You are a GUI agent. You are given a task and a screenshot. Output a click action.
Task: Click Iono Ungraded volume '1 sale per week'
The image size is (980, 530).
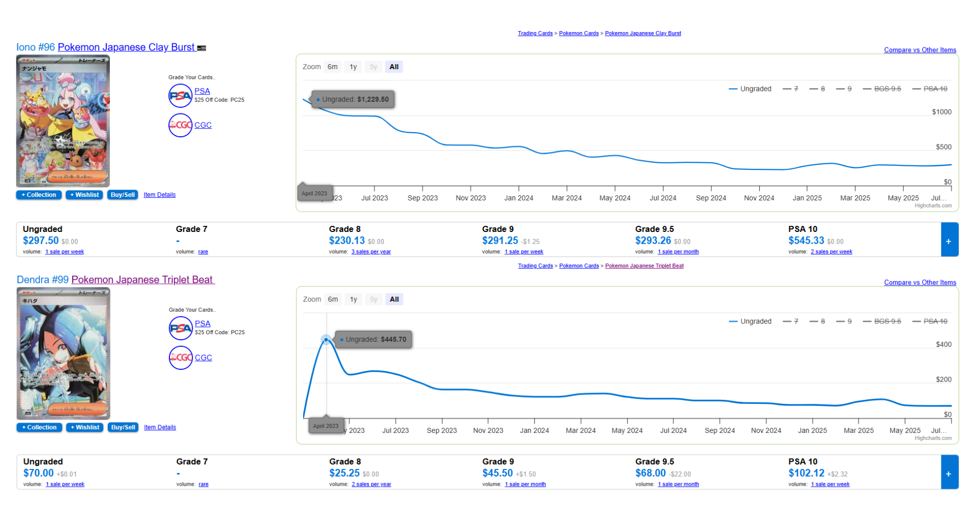click(x=65, y=252)
